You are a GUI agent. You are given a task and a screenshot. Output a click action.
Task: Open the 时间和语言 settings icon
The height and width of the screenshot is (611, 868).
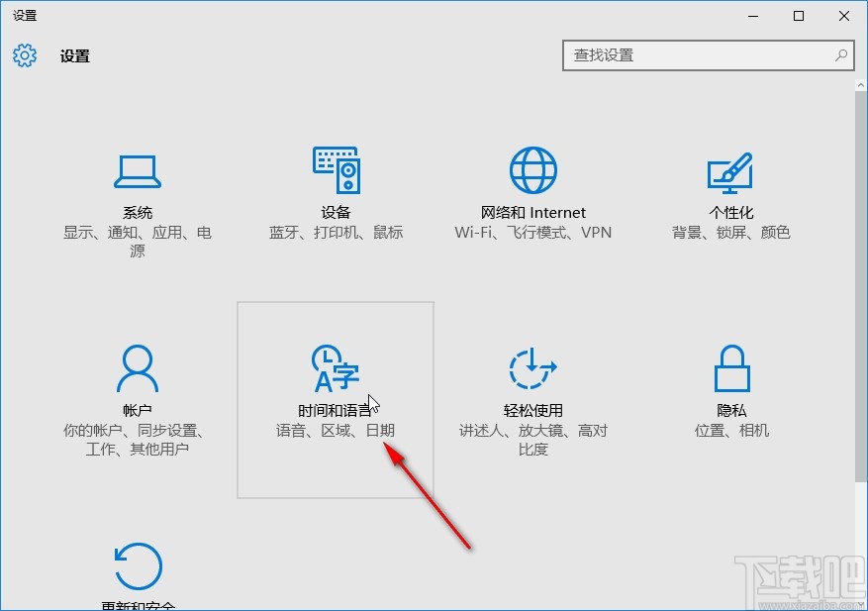click(336, 366)
